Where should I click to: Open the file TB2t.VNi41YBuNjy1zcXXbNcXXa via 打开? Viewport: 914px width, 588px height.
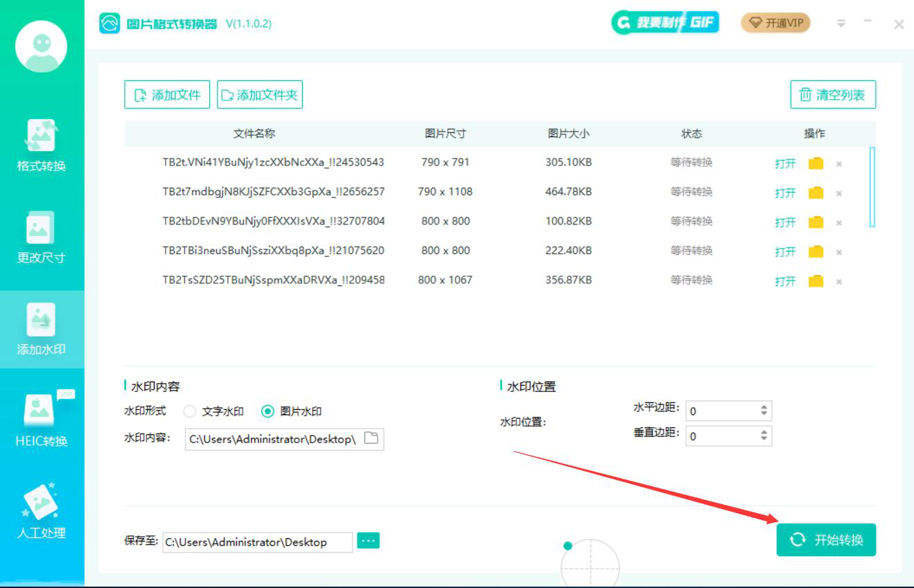pyautogui.click(x=785, y=164)
